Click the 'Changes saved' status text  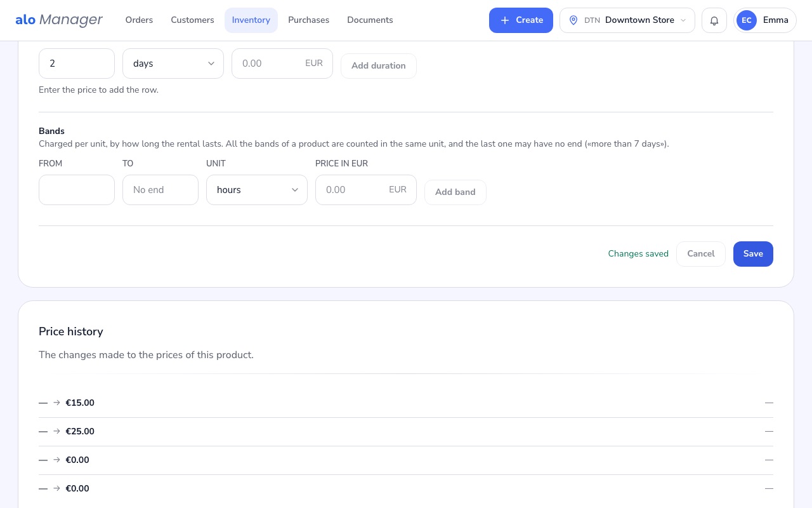point(638,254)
